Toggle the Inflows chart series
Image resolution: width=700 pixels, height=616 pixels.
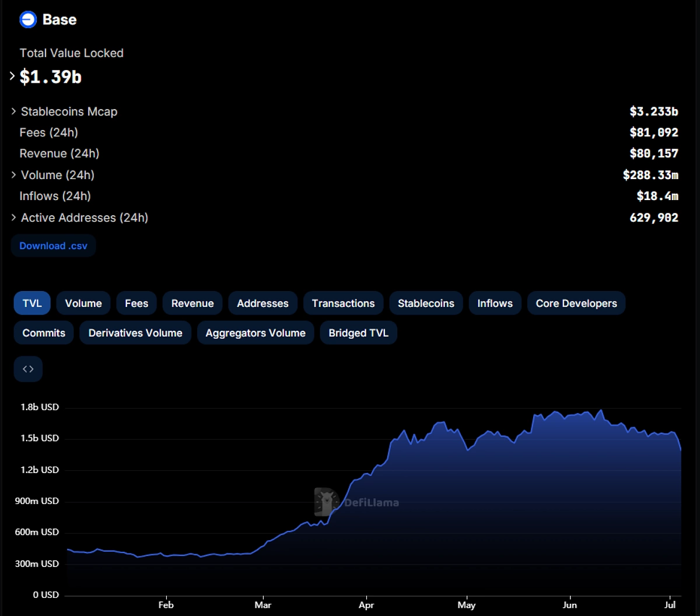coord(495,303)
